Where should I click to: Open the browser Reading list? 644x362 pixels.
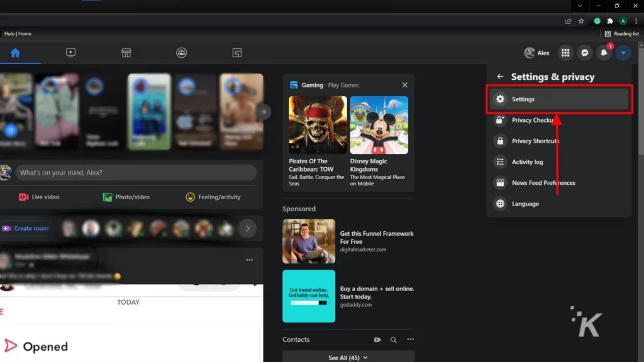click(622, 34)
